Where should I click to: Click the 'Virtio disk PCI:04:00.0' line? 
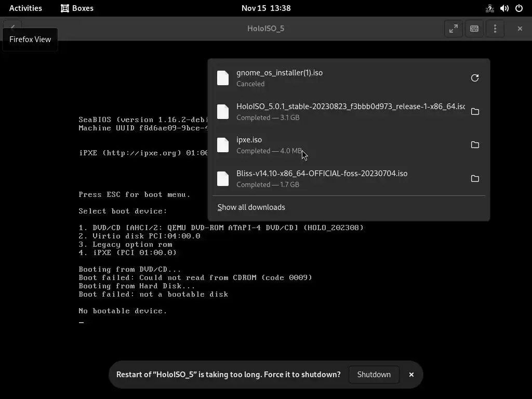click(139, 236)
